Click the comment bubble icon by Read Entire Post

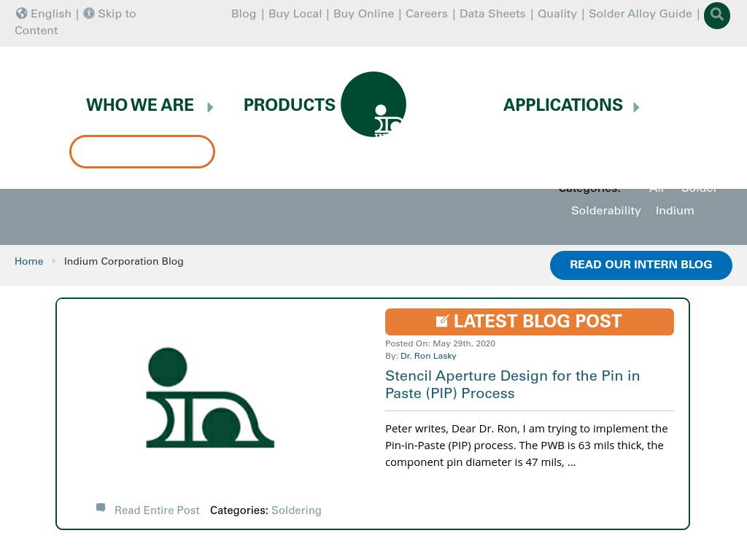pyautogui.click(x=101, y=507)
